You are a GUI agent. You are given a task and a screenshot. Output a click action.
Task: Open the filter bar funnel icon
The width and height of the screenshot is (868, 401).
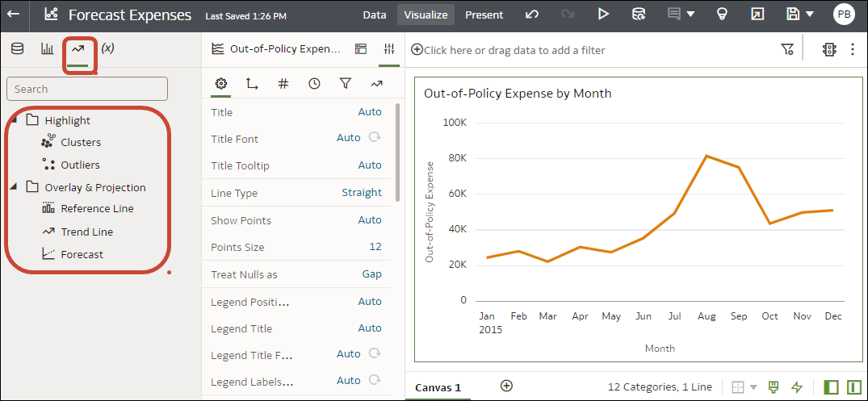[x=787, y=50]
